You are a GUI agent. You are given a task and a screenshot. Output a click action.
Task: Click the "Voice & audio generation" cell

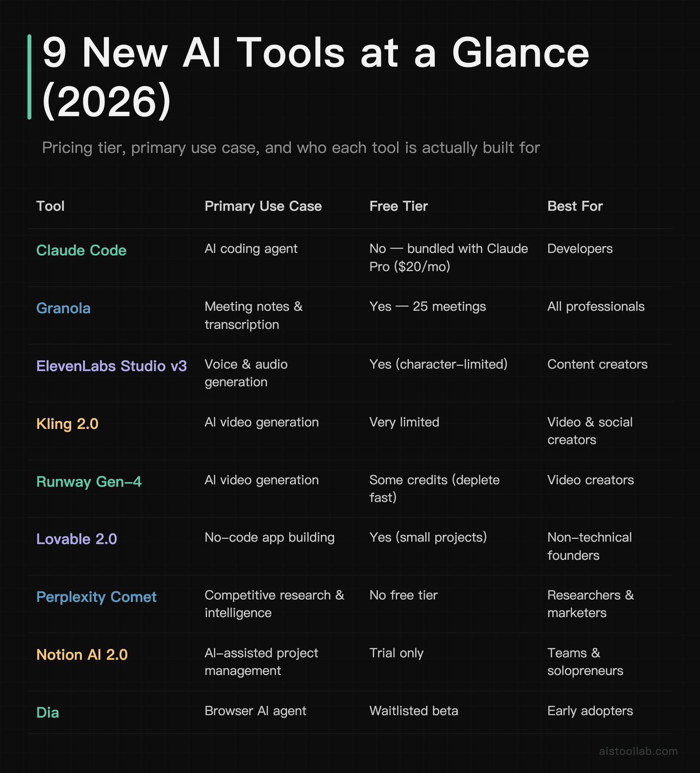click(x=246, y=373)
